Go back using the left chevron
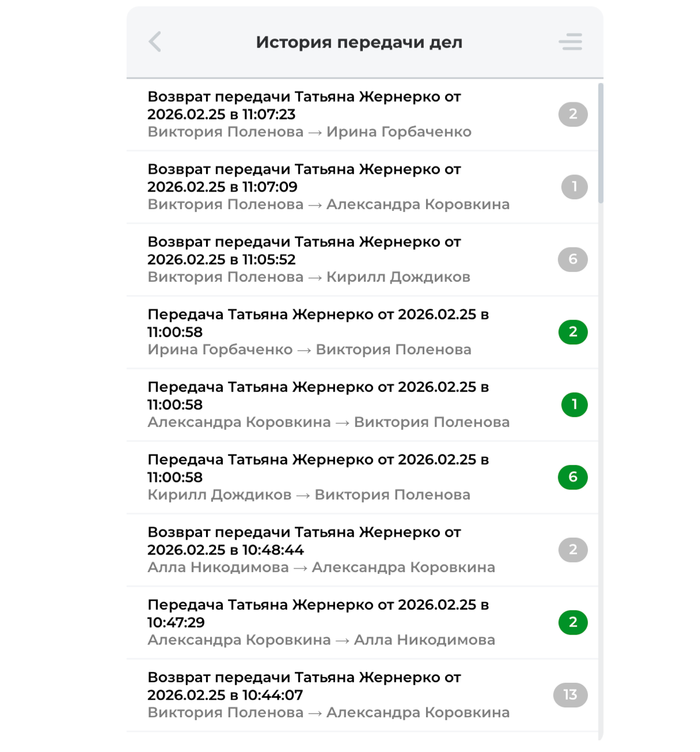The width and height of the screenshot is (700, 752). pos(155,42)
